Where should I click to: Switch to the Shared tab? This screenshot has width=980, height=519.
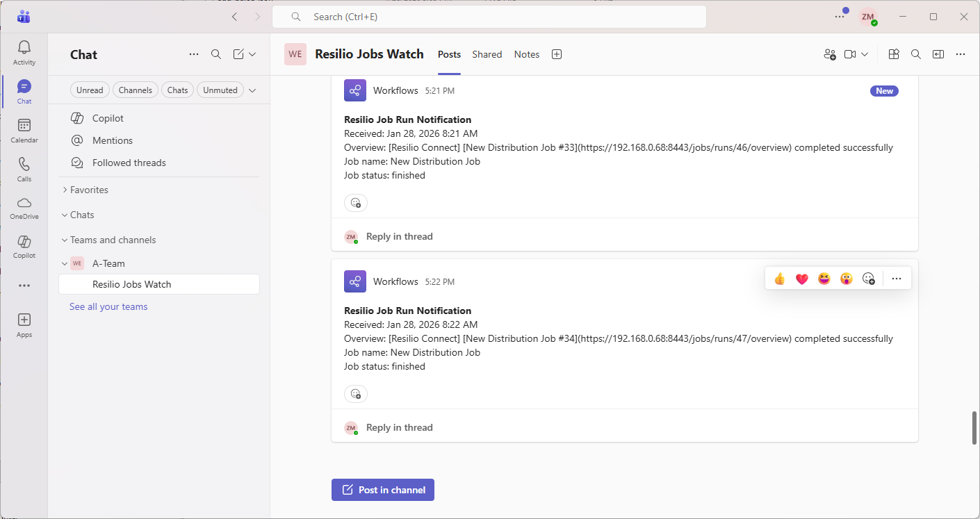pyautogui.click(x=487, y=54)
